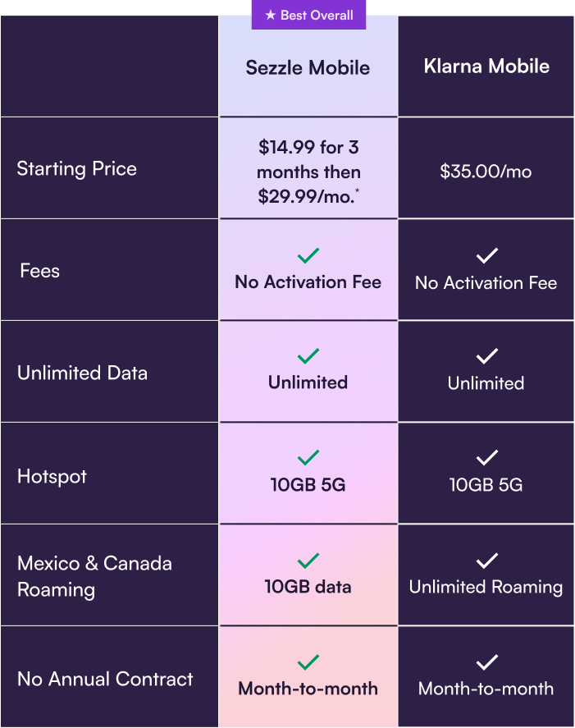Click the Sezzle Mobile column header
The image size is (575, 728).
(308, 68)
